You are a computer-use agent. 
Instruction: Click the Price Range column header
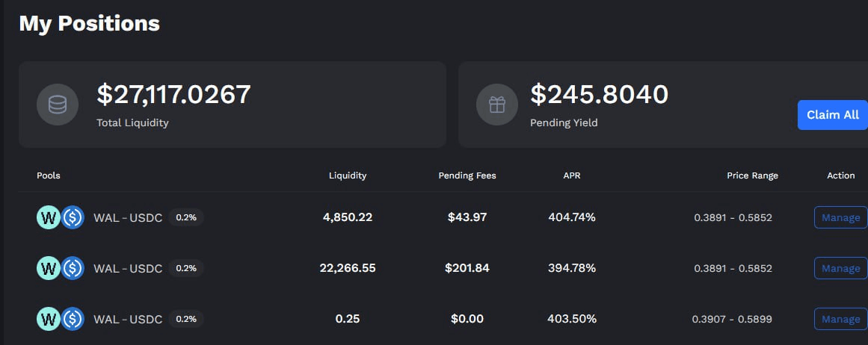(752, 175)
